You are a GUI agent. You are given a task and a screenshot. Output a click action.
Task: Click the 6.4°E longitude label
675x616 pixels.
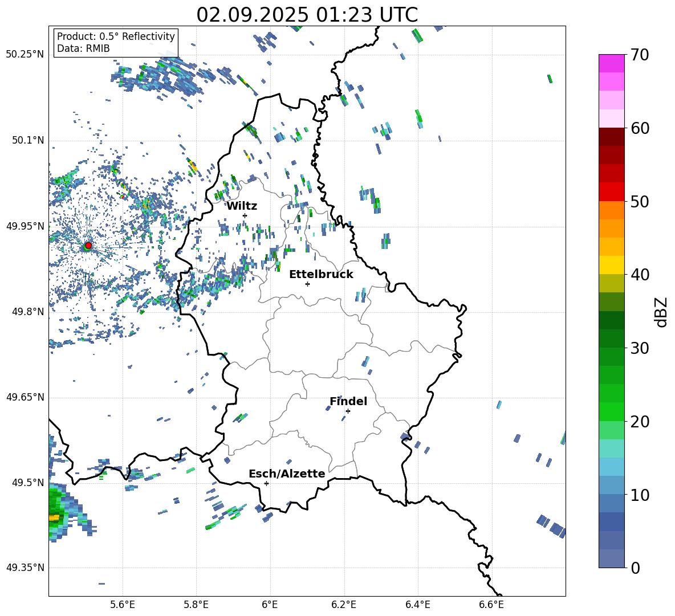(417, 605)
